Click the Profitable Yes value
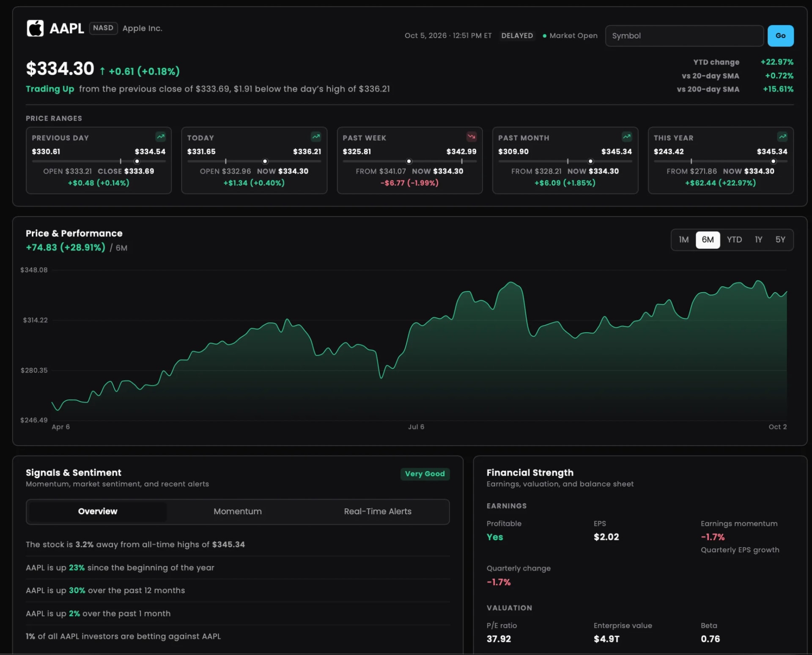Image resolution: width=812 pixels, height=655 pixels. [x=495, y=537]
